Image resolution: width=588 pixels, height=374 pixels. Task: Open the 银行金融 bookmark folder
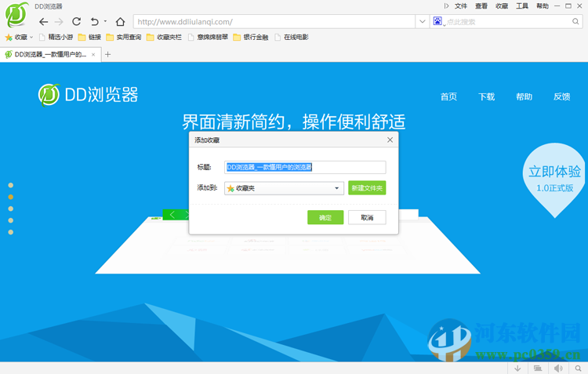click(251, 37)
